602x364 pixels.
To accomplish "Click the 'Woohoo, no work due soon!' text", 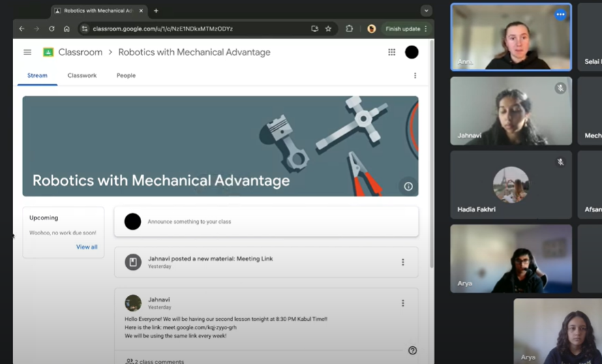I will tap(63, 232).
